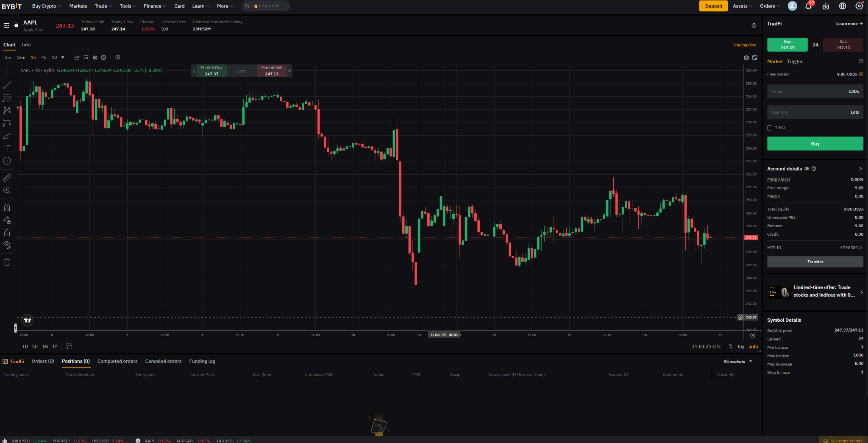The image size is (868, 443).
Task: Switch to the Info tab
Action: tap(26, 45)
